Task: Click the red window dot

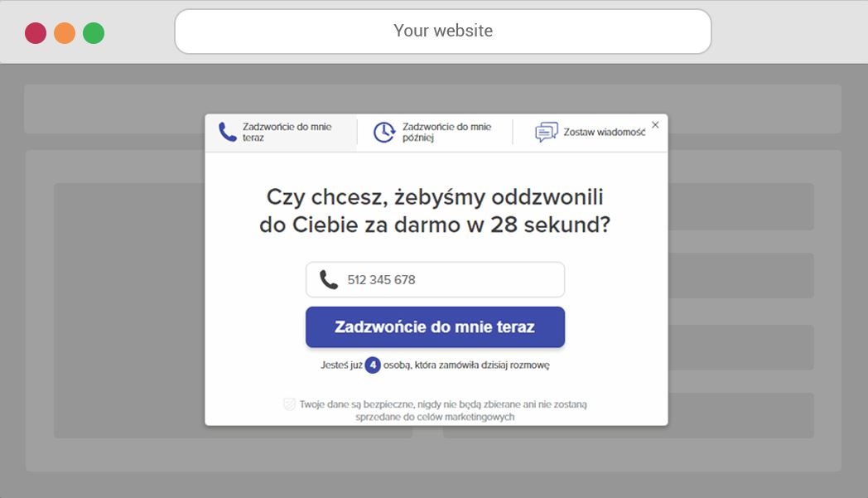Action: point(36,32)
